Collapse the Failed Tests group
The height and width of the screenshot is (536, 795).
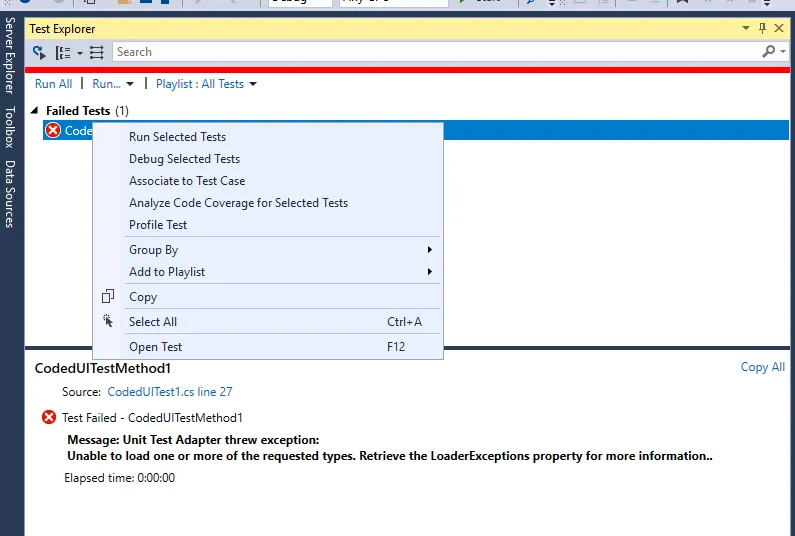point(34,110)
